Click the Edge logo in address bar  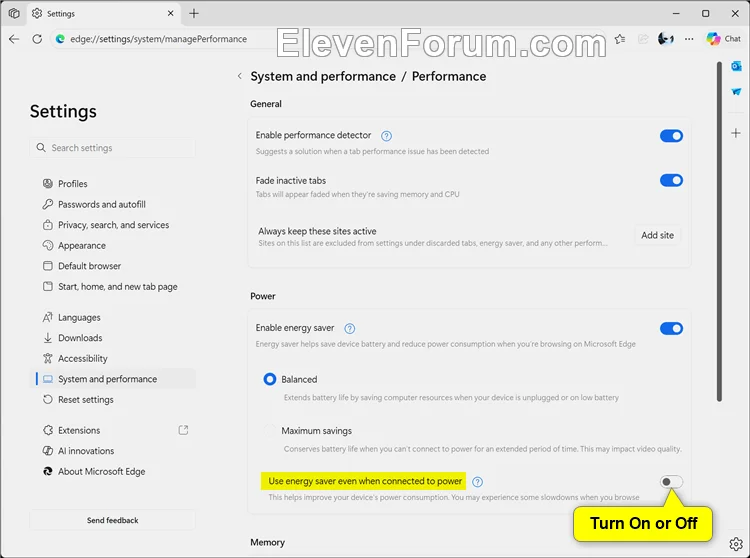point(60,39)
